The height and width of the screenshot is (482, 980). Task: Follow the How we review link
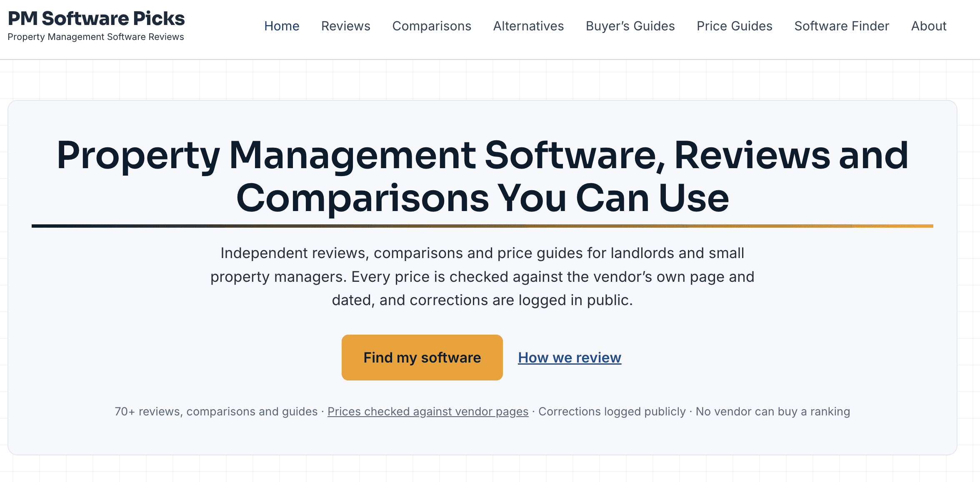click(x=570, y=358)
